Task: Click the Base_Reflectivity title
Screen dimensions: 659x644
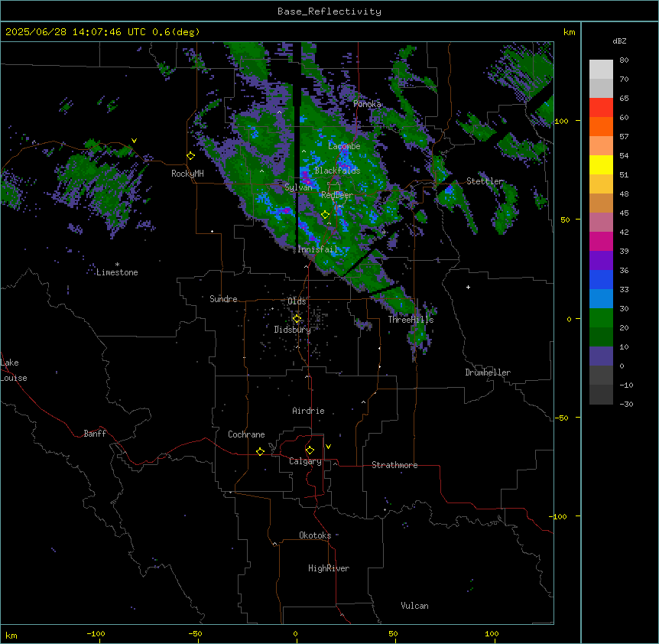Action: (x=329, y=11)
